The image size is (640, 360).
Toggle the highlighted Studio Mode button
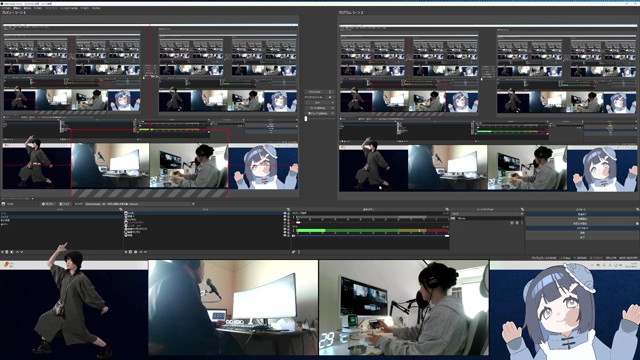582,228
